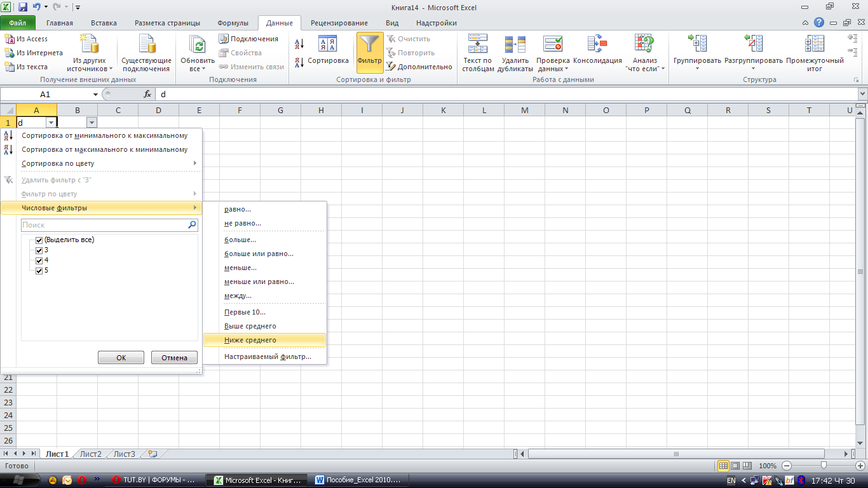
Task: Click zoom out minus button
Action: tap(787, 466)
